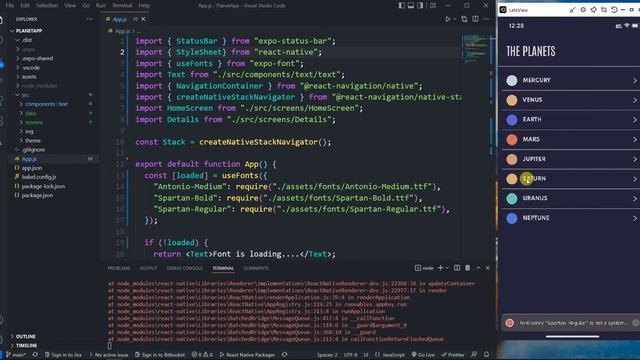Screen dimensions: 640x360
Task: Split the terminal pane
Action: [457, 268]
